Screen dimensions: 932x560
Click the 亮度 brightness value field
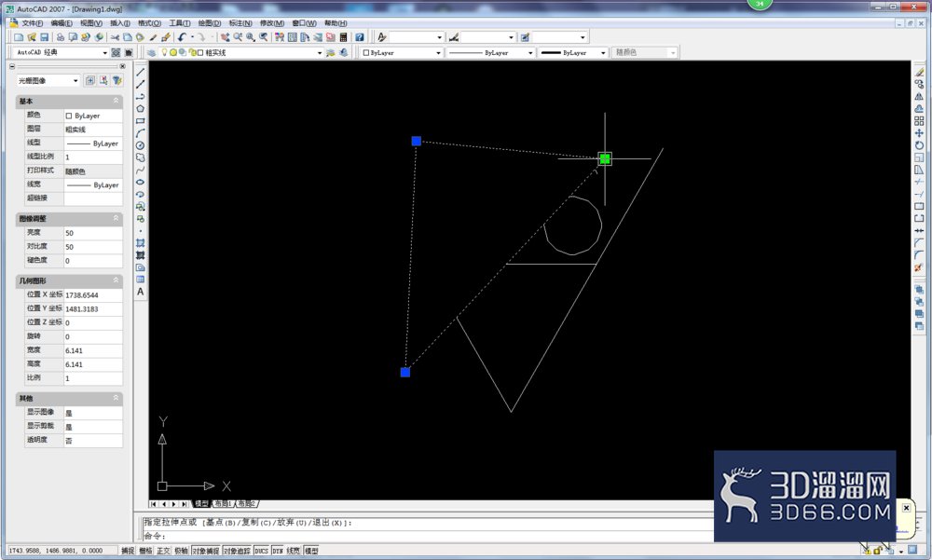tap(92, 233)
